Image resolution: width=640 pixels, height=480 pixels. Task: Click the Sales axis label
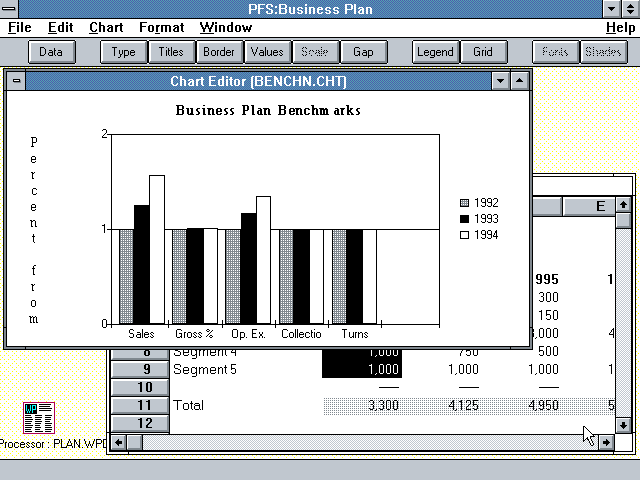click(x=141, y=334)
